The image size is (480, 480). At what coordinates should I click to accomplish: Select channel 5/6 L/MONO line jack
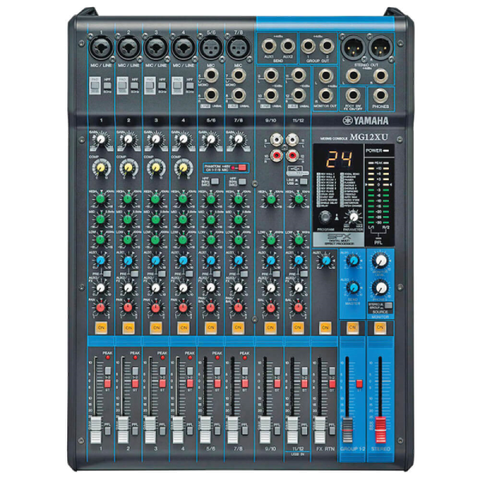(211, 76)
